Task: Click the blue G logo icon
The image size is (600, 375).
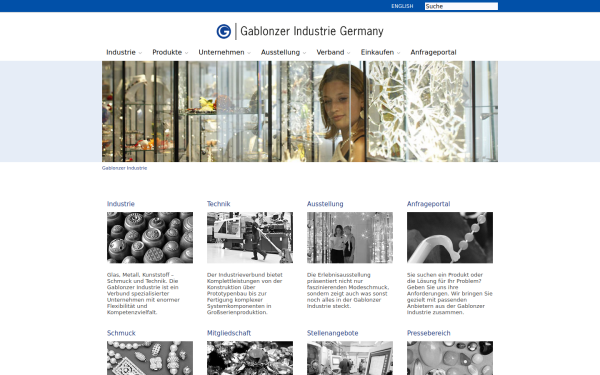Action: (x=224, y=31)
